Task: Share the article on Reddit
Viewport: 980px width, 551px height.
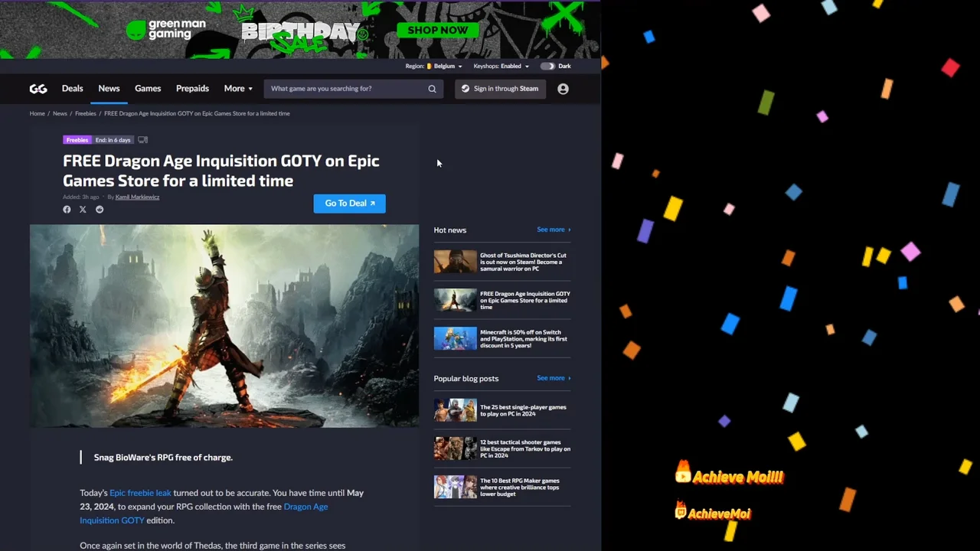Action: [100, 210]
